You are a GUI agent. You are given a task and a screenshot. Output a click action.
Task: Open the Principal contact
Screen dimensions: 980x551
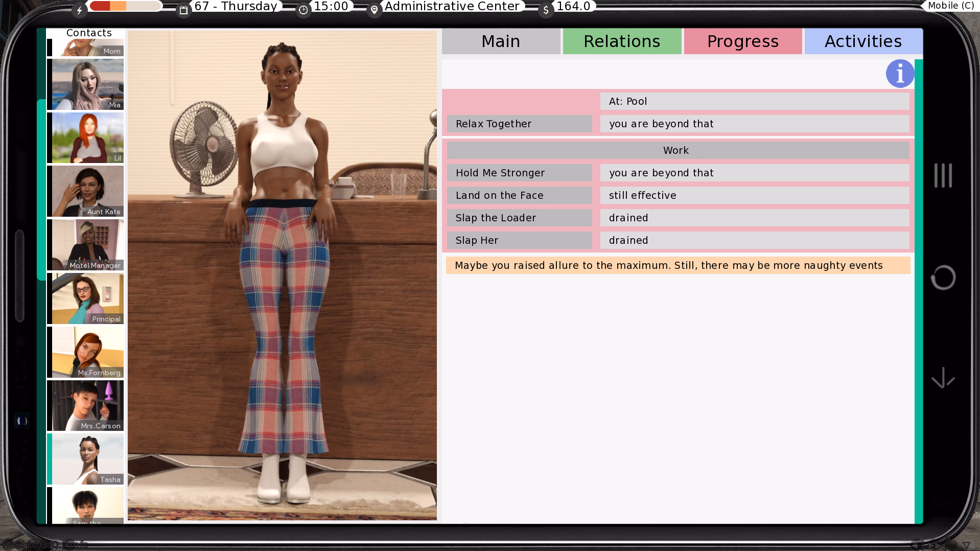pos(85,299)
